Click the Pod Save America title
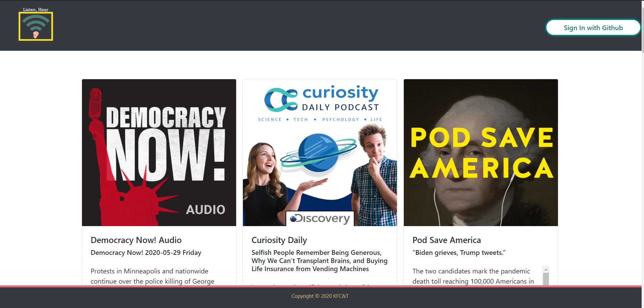644x308 pixels. pos(446,240)
